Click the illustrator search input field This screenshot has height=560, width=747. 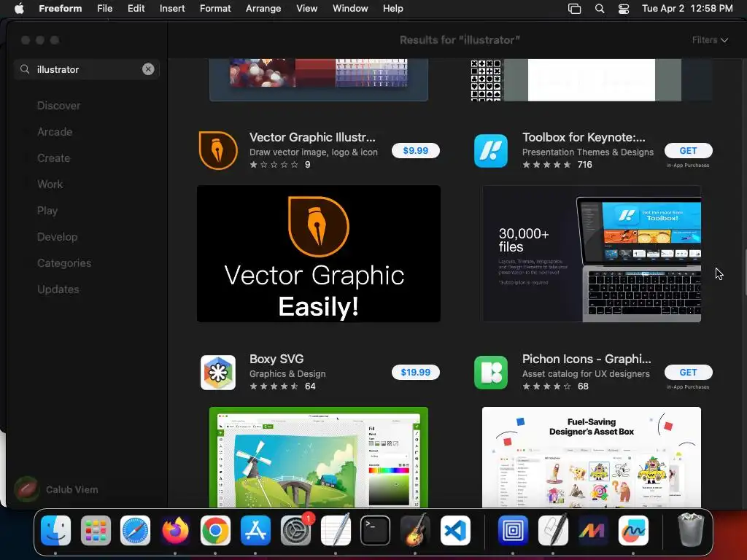pos(86,69)
